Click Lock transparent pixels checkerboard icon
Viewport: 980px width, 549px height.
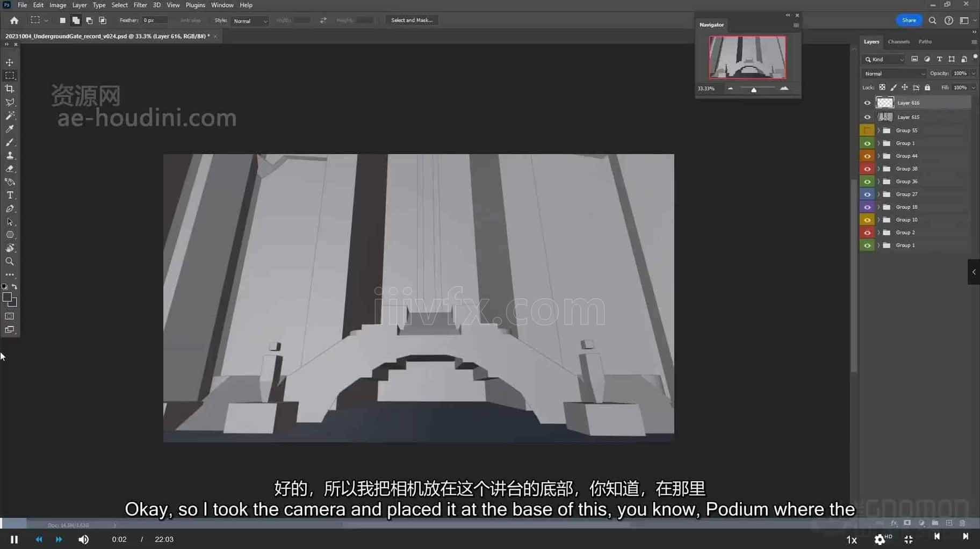pos(882,88)
